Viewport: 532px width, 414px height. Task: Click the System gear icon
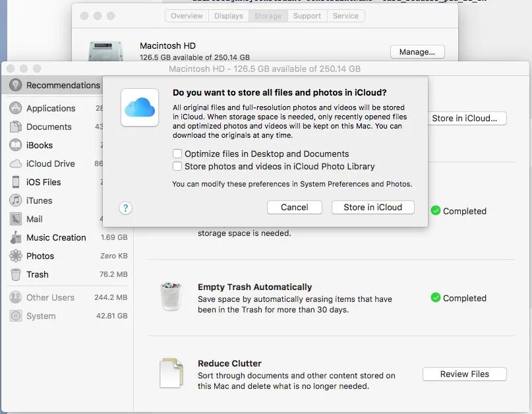(x=15, y=316)
